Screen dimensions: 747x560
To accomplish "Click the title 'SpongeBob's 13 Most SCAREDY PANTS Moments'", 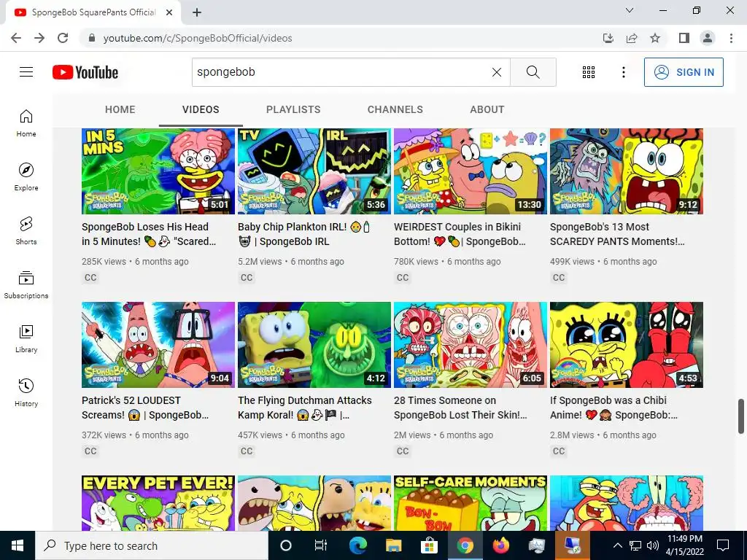I will tap(617, 234).
